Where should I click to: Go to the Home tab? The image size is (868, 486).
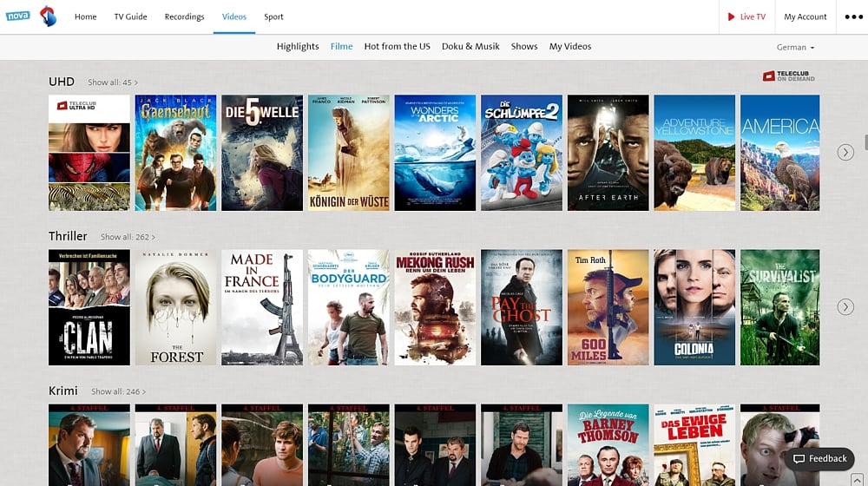[85, 16]
